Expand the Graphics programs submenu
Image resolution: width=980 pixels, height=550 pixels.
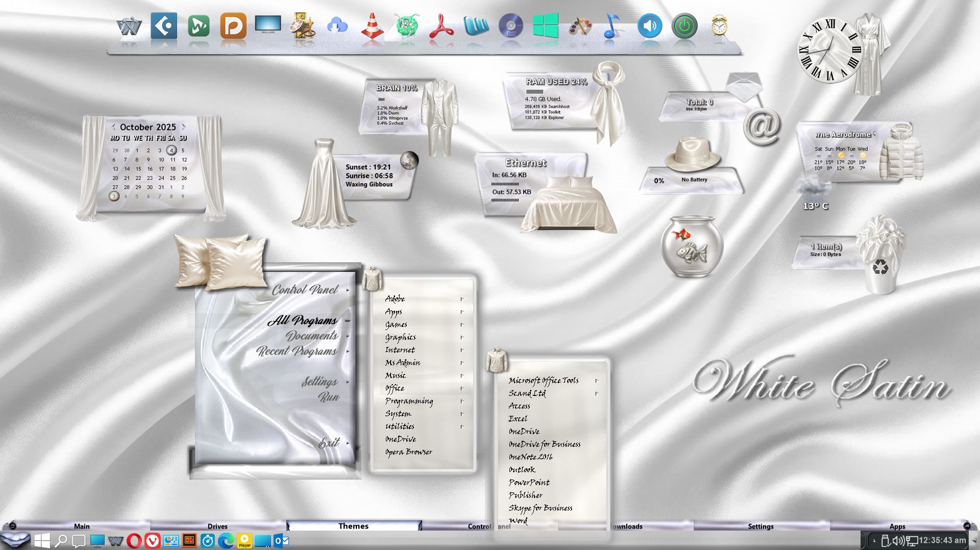tap(401, 337)
